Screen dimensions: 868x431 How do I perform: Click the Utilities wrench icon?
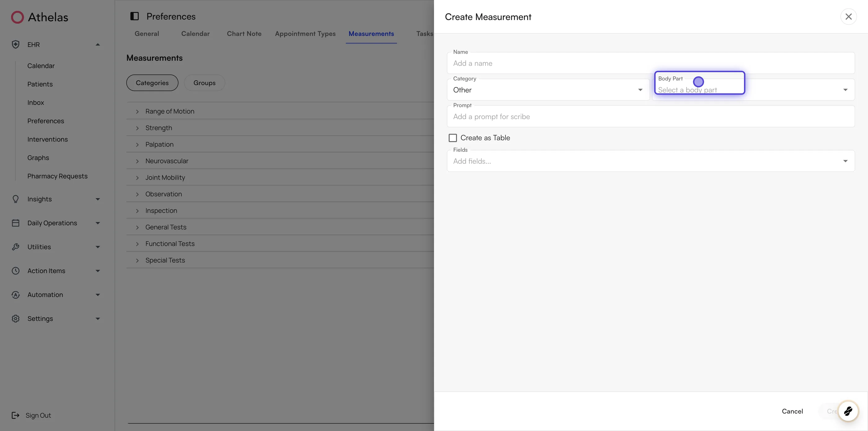pyautogui.click(x=15, y=247)
